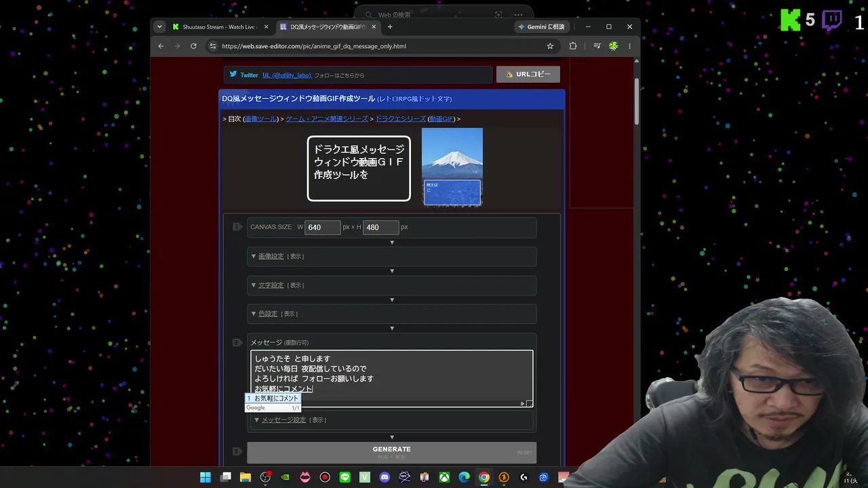
Task: Click the Gemini に相談 button
Action: pos(540,27)
